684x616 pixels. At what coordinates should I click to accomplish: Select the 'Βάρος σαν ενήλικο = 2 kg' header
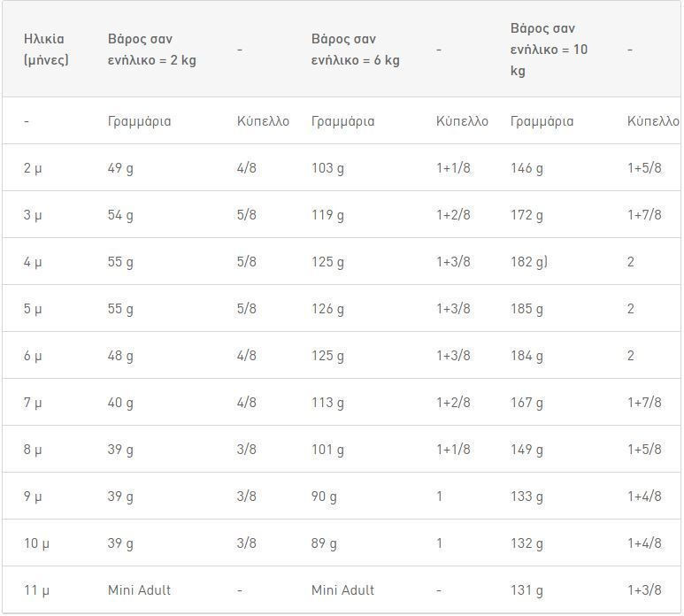pos(152,50)
